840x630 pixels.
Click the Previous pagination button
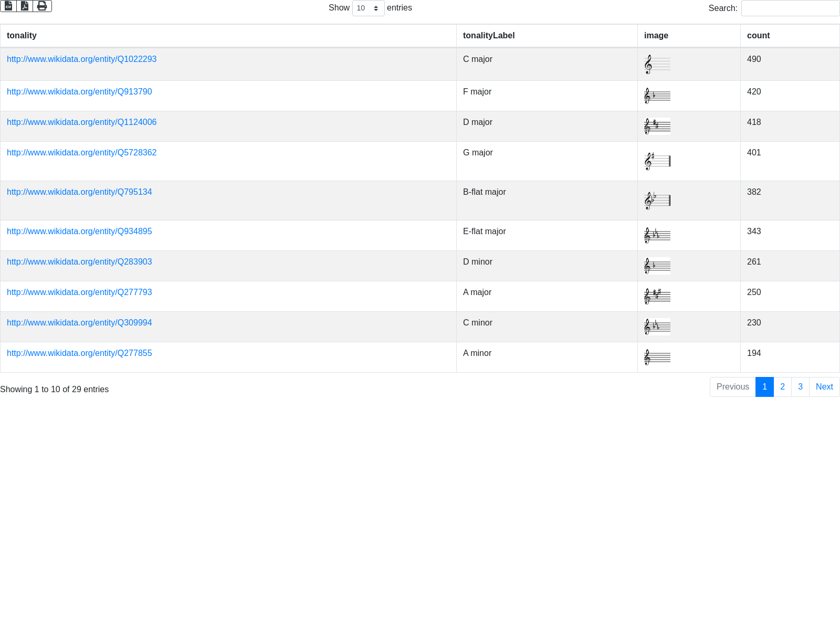(x=732, y=387)
